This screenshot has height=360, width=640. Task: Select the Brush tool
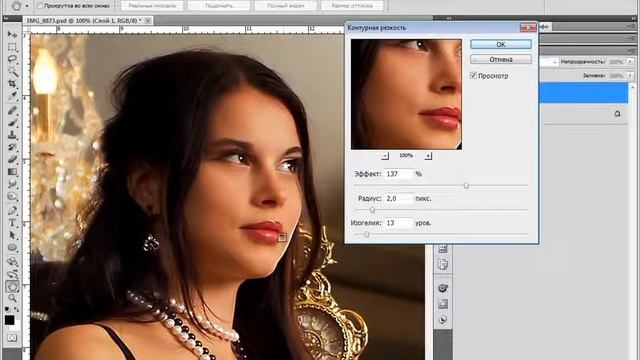coord(12,122)
